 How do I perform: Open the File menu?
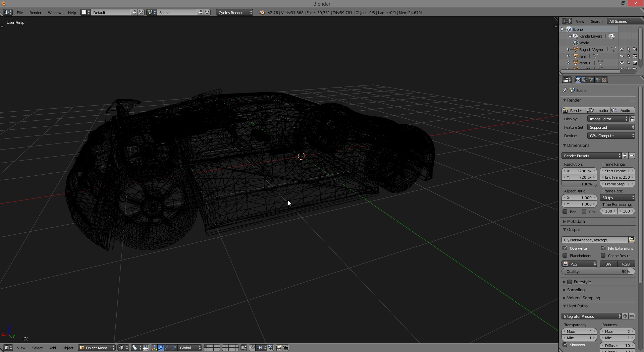20,12
